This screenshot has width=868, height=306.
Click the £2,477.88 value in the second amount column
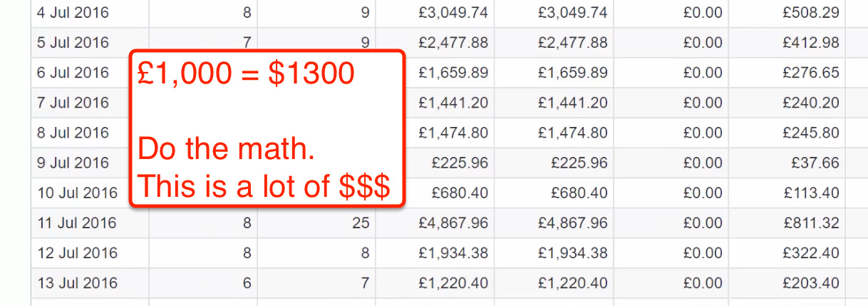[573, 43]
